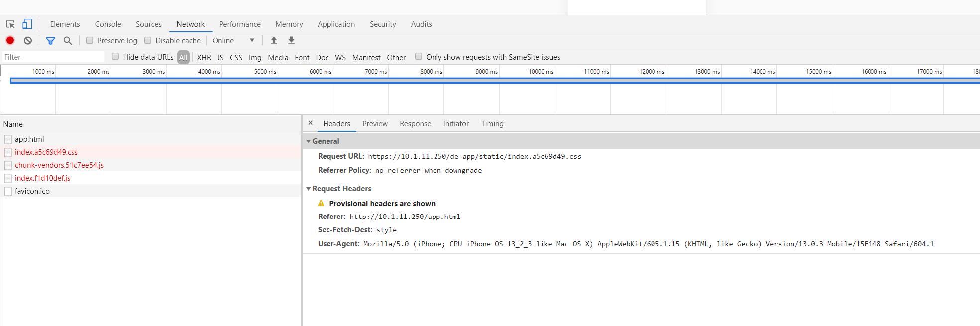Filter requests by Manifest
Screen dimensions: 980x326
(366, 57)
